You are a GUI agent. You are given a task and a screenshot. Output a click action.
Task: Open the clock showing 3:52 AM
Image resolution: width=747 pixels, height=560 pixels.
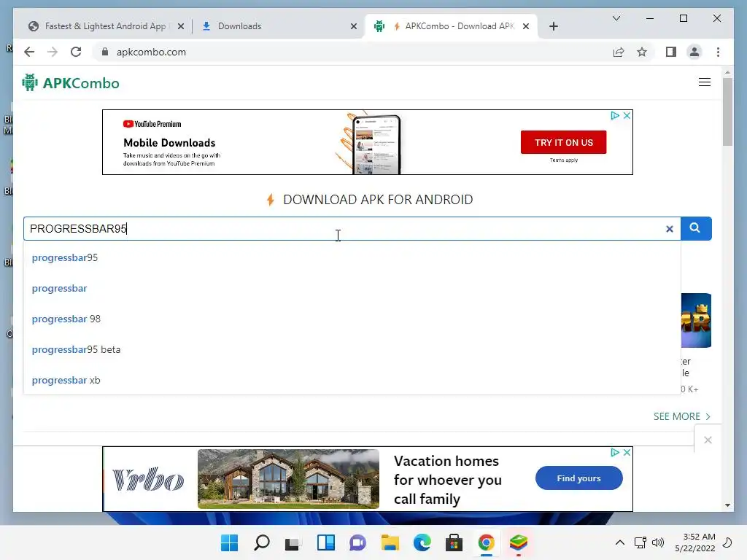[x=695, y=542]
